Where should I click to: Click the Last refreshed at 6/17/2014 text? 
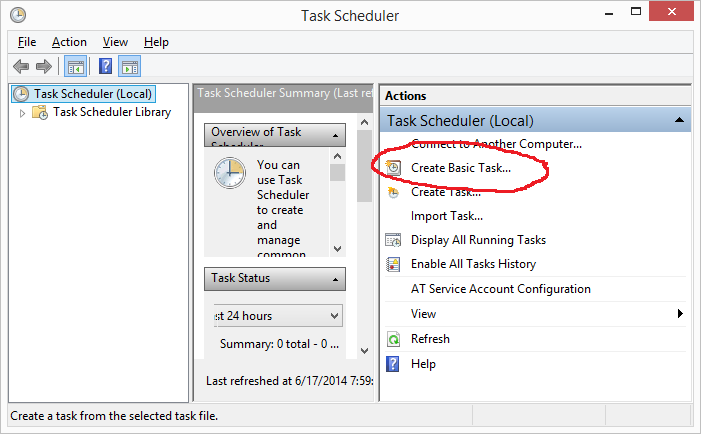pos(289,381)
